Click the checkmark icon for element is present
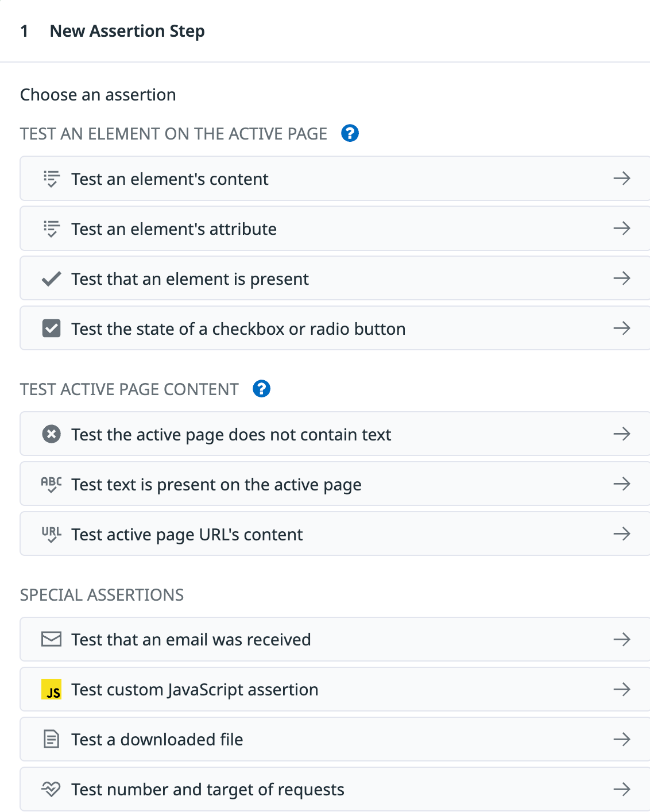 [52, 279]
